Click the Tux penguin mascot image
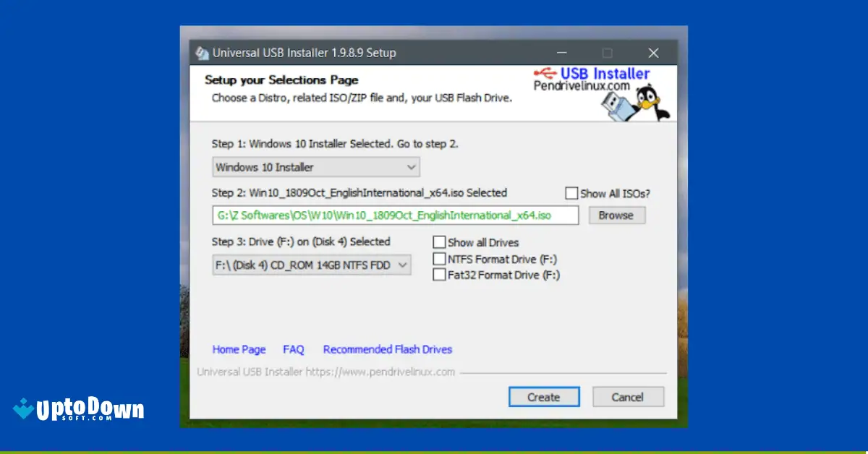Image resolution: width=868 pixels, height=454 pixels. click(x=648, y=97)
